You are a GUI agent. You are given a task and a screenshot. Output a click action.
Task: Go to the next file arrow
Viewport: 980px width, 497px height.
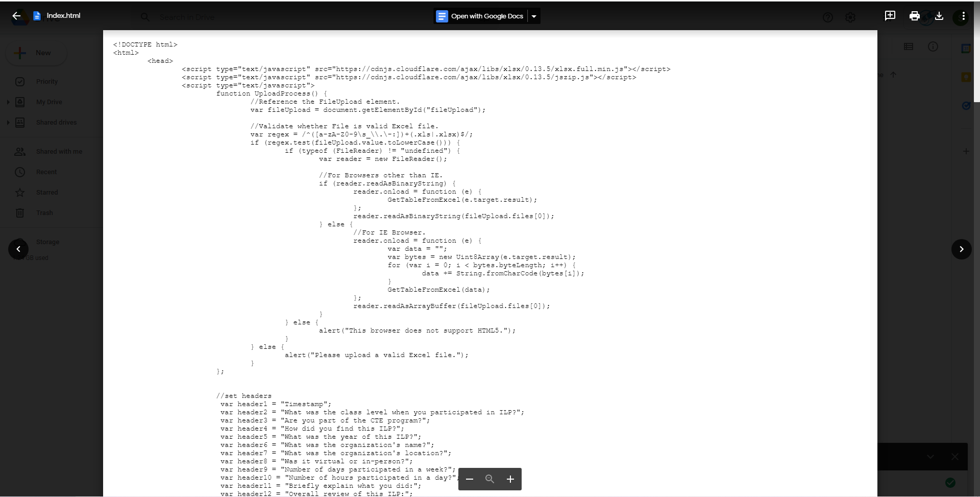click(961, 249)
